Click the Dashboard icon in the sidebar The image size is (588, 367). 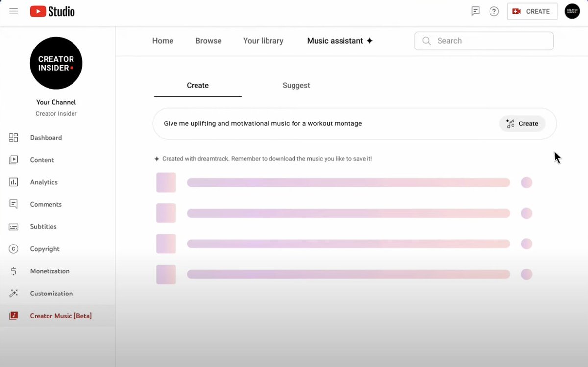(13, 138)
